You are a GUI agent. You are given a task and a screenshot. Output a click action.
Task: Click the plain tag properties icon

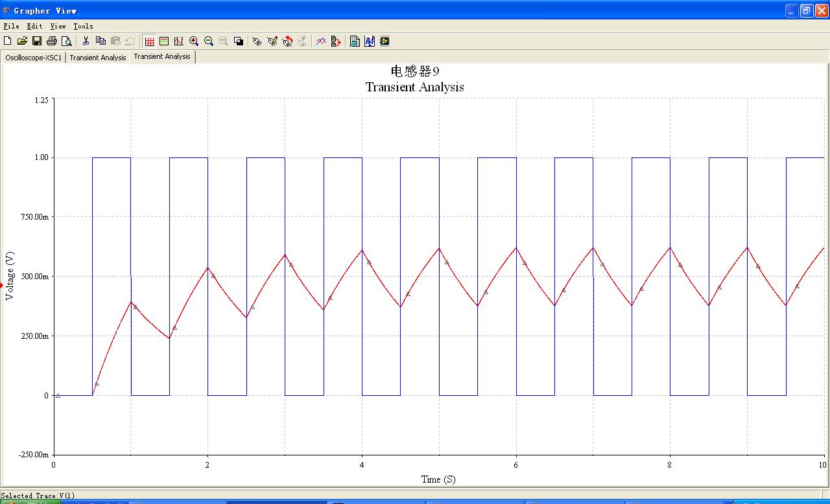pyautogui.click(x=257, y=41)
